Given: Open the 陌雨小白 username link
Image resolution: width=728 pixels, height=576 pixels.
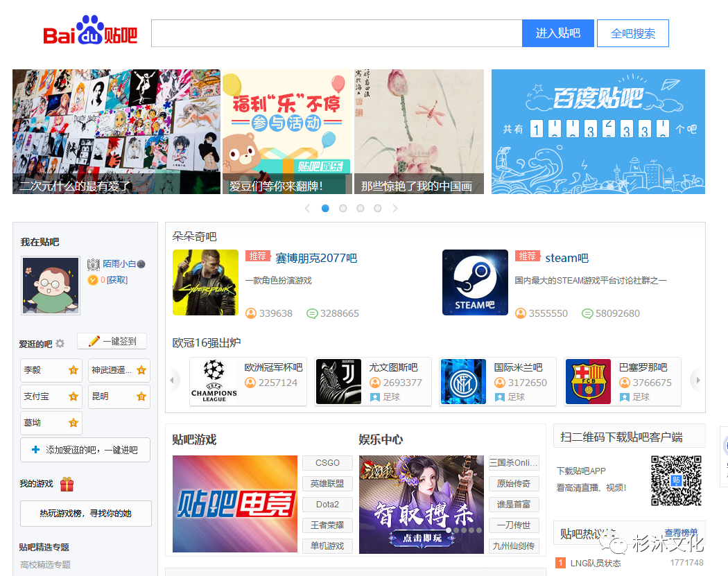Looking at the screenshot, I should click(119, 263).
